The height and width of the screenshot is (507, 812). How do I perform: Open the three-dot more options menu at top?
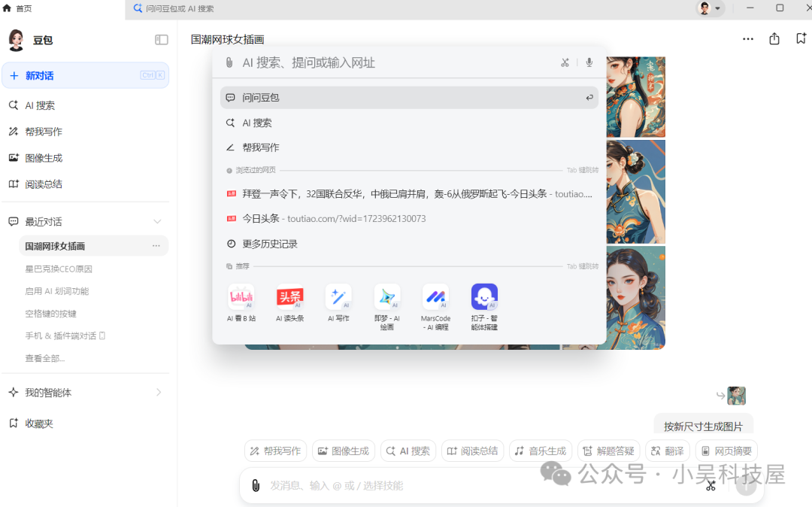747,39
